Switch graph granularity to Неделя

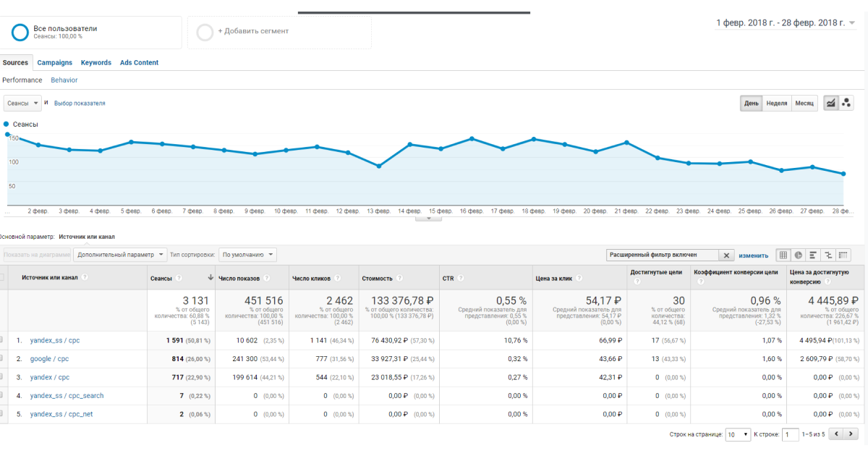pos(776,104)
